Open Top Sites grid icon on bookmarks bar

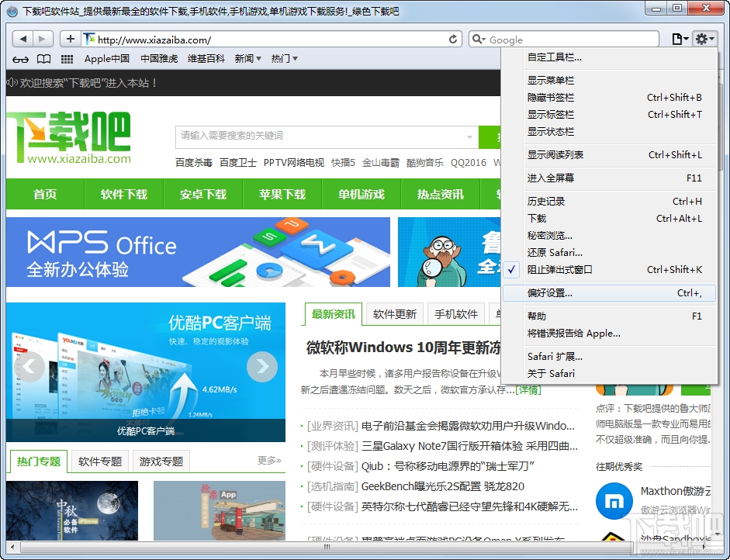tap(67, 58)
